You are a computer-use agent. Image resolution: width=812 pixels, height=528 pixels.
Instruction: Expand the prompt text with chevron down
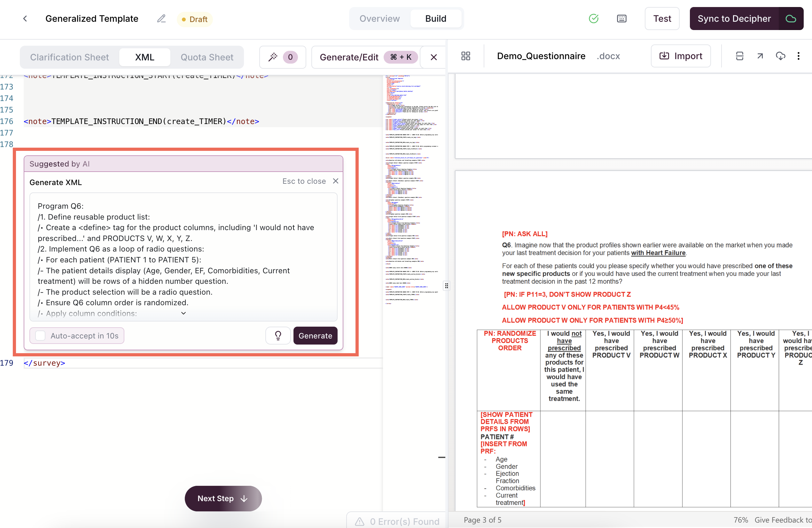183,313
